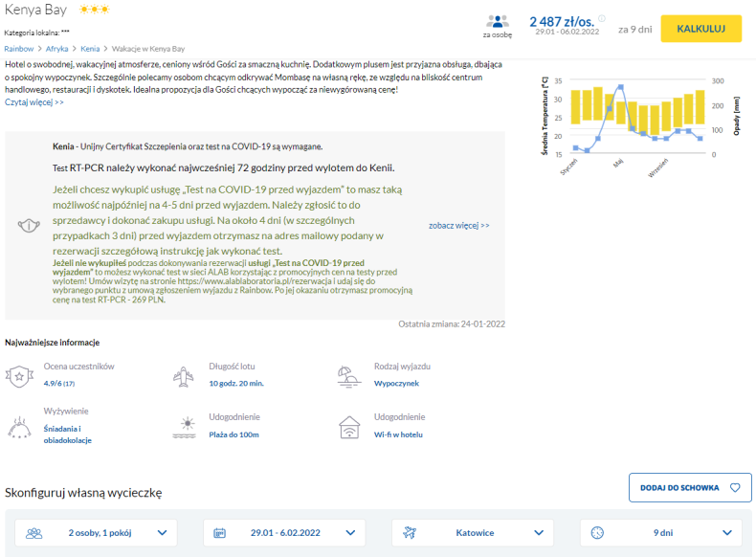
Task: Click the three sun rating icons beside Kenya Bay
Action: (x=95, y=10)
